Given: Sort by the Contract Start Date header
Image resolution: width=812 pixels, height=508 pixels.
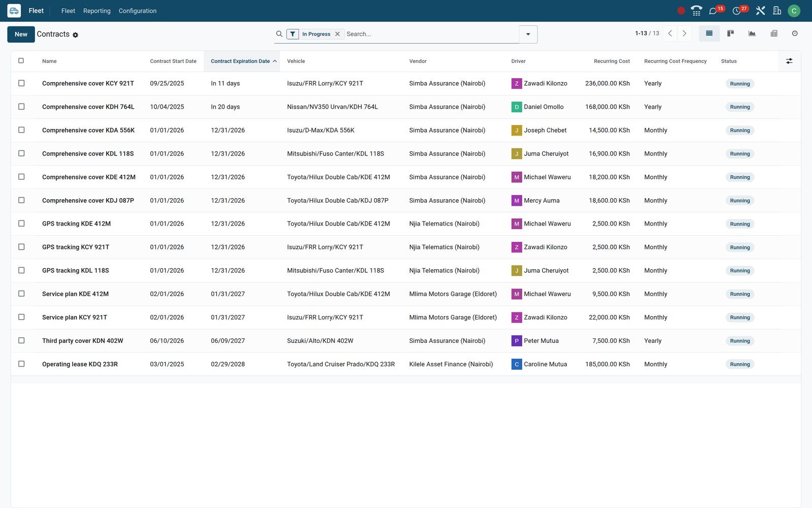Looking at the screenshot, I should tap(173, 61).
